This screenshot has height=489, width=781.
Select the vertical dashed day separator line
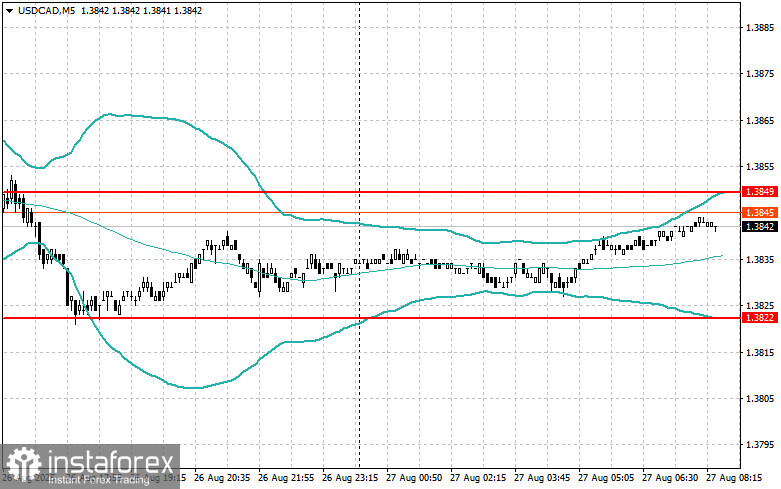[x=360, y=234]
